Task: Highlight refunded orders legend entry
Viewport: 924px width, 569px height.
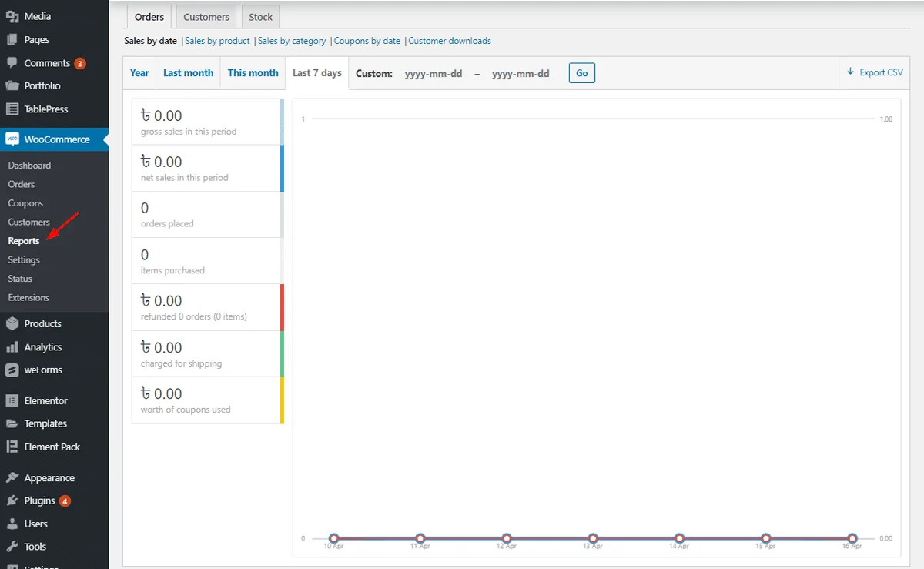Action: (x=207, y=307)
